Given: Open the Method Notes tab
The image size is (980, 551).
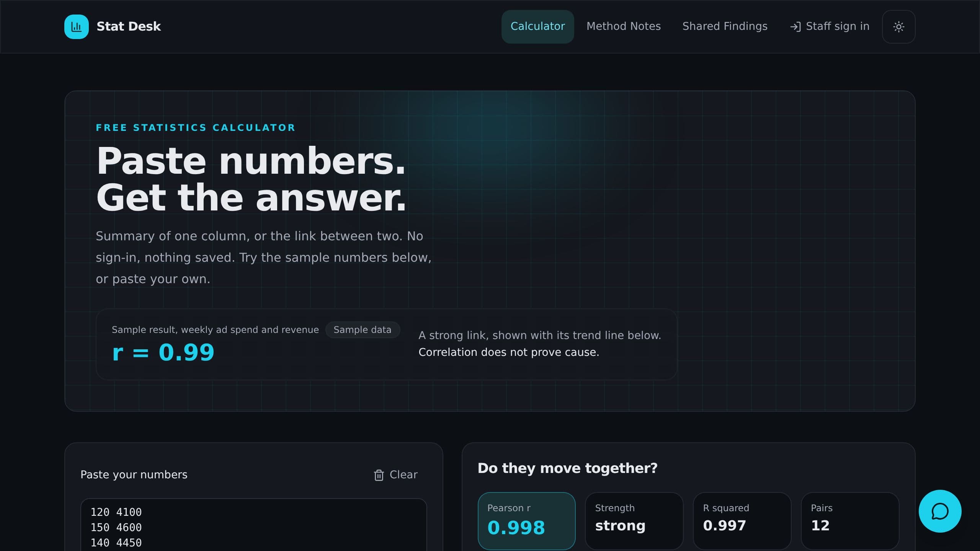Looking at the screenshot, I should pos(624,26).
